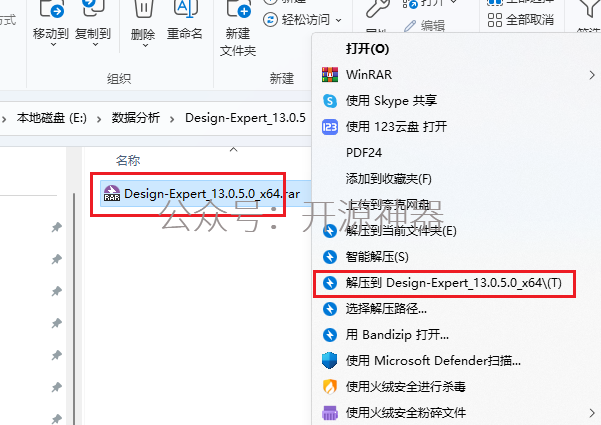601x425 pixels.
Task: Click the 名称 column header
Action: 128,160
